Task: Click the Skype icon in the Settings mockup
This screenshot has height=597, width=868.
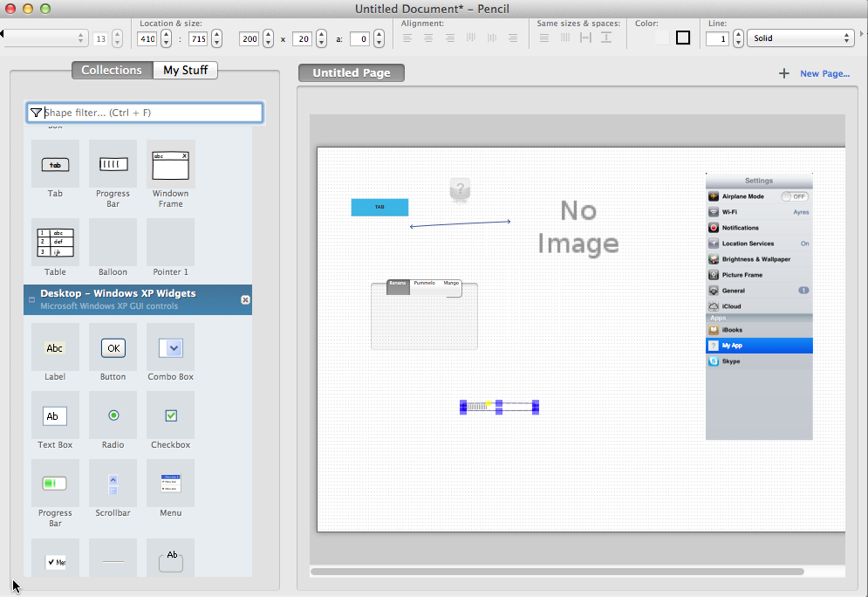Action: 714,361
